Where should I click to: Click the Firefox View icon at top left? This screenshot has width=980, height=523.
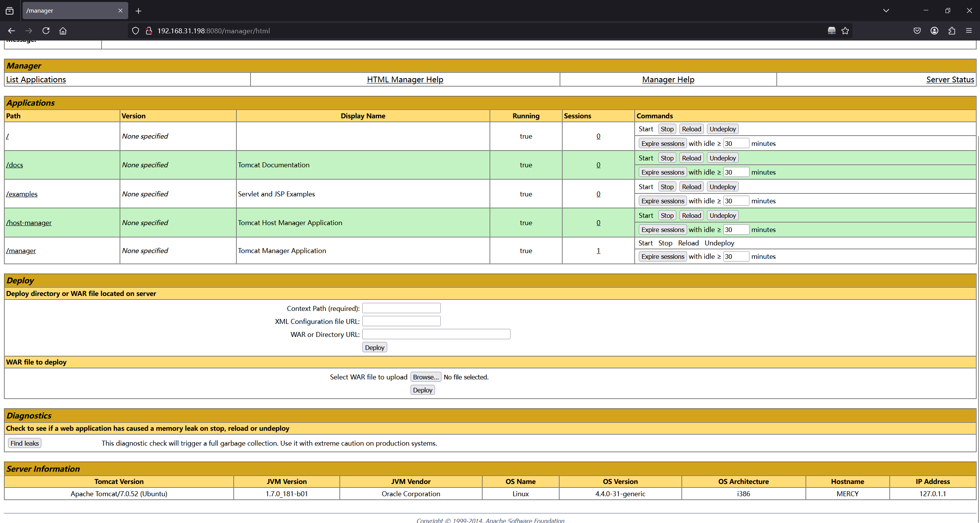(x=10, y=11)
